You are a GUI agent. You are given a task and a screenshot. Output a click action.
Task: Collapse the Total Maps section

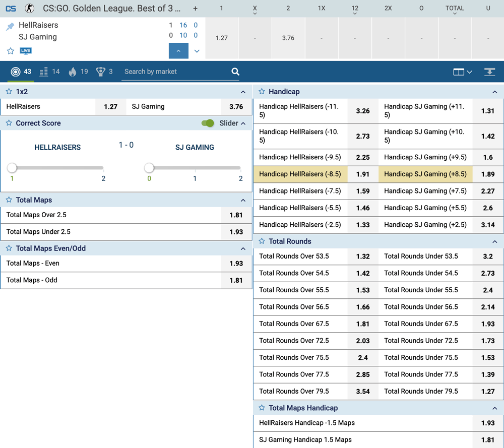[x=243, y=200]
